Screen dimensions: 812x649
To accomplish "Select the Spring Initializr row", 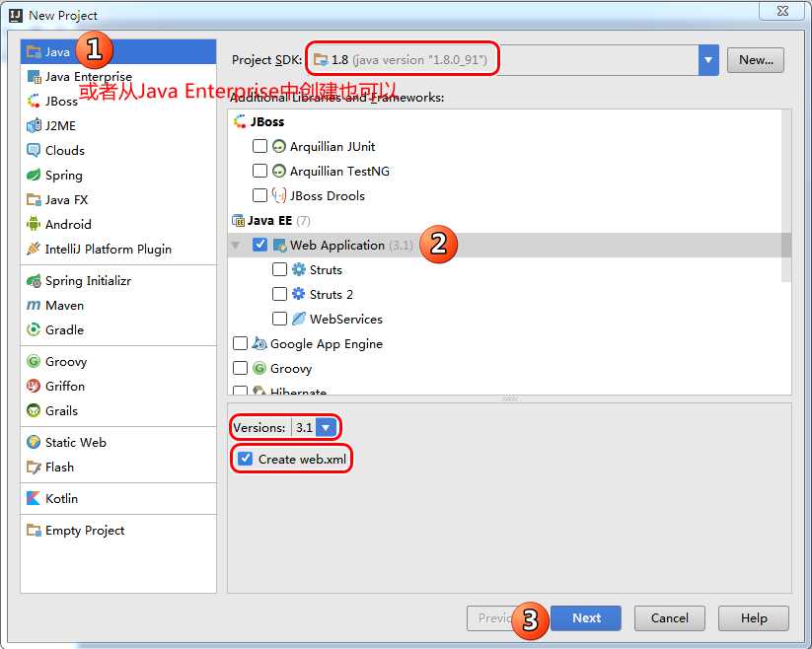I will coord(118,281).
